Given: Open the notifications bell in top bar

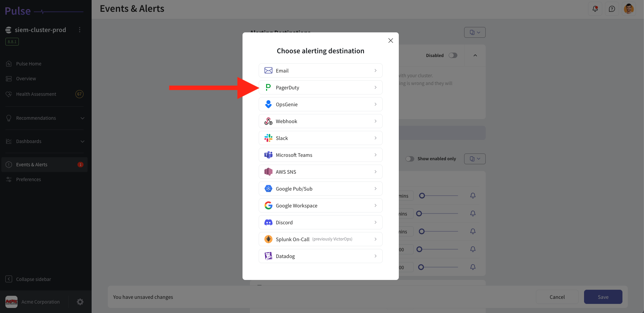Looking at the screenshot, I should point(595,9).
